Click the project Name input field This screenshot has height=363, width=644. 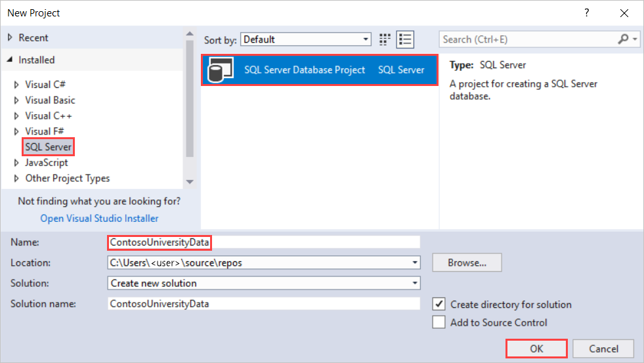(263, 242)
